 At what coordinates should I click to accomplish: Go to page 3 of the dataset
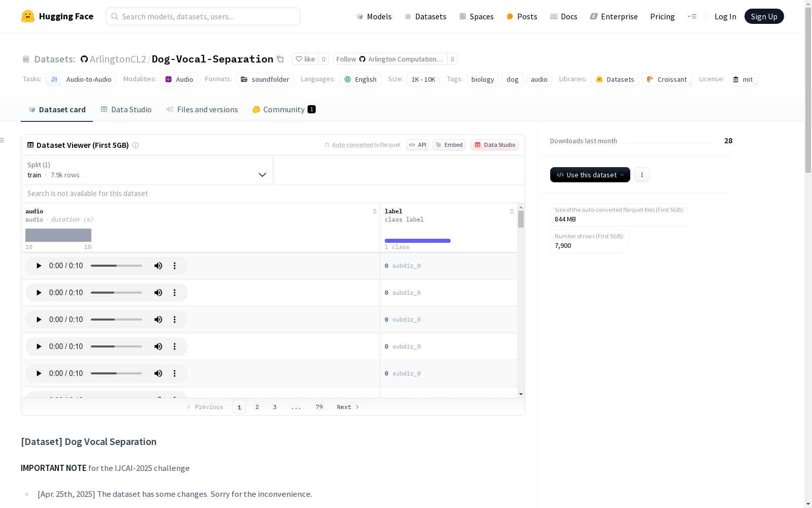(x=275, y=407)
